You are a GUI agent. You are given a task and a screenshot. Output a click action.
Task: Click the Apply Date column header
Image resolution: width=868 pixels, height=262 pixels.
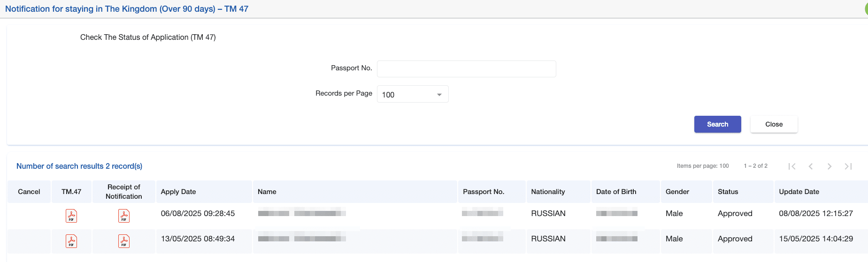[x=178, y=192]
